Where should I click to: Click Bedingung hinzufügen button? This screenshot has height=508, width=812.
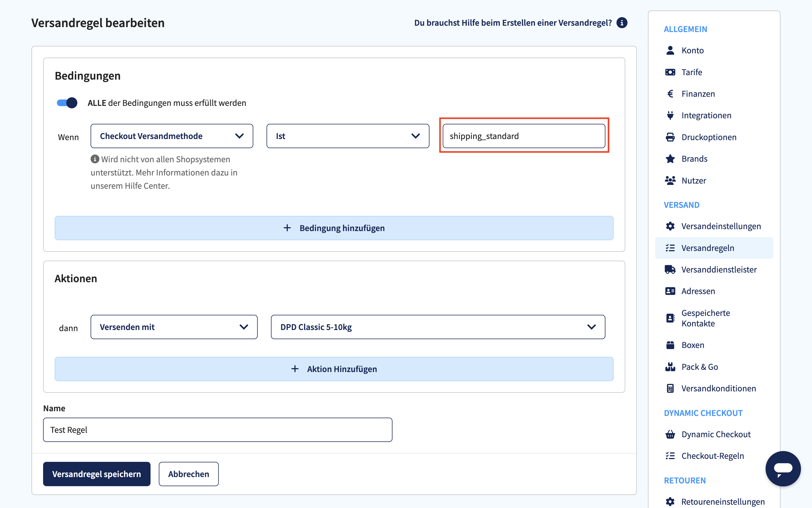pyautogui.click(x=334, y=228)
